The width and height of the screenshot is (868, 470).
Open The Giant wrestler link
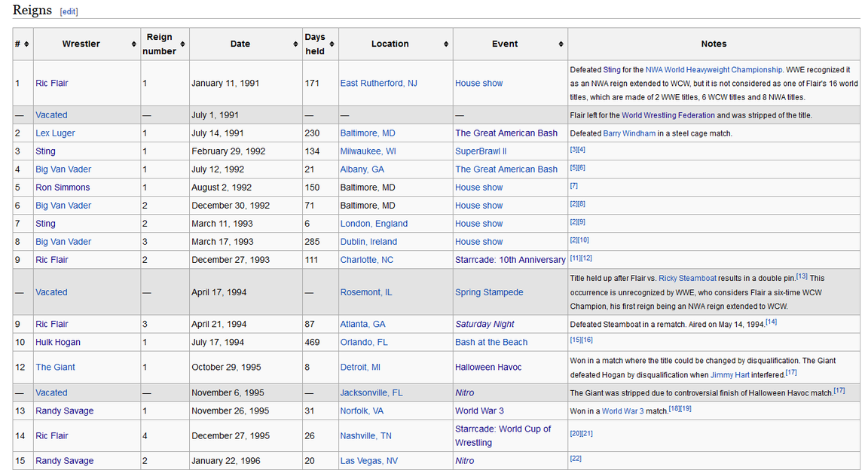[55, 367]
